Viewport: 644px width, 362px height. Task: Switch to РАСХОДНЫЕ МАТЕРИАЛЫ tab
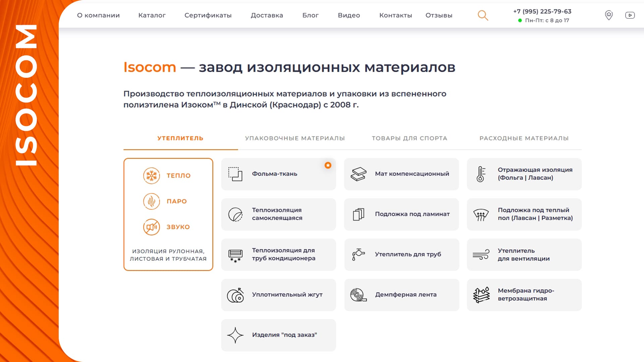524,138
